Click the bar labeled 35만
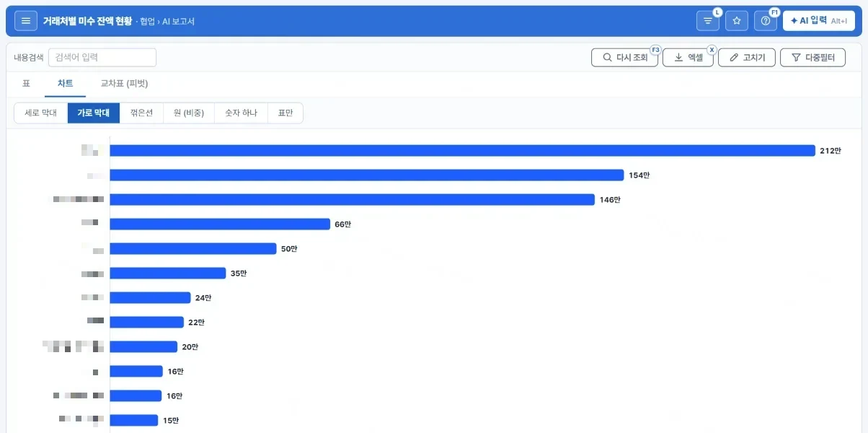 click(x=167, y=274)
